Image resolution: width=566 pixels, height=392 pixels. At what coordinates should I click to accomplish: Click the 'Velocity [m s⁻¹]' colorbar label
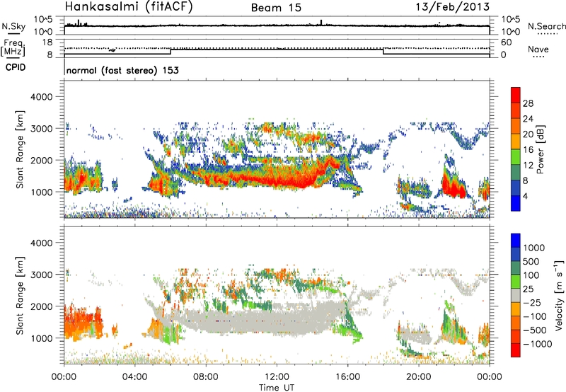[x=559, y=295]
